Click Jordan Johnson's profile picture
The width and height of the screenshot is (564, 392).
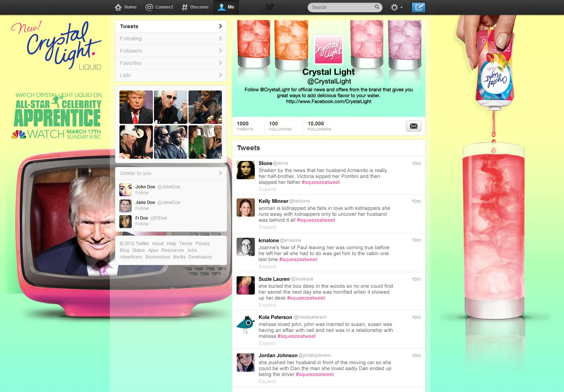(246, 362)
